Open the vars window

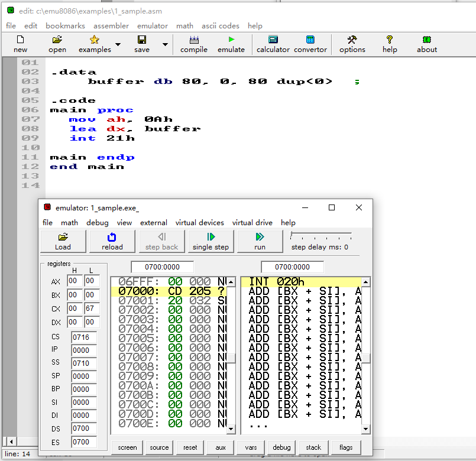click(251, 447)
